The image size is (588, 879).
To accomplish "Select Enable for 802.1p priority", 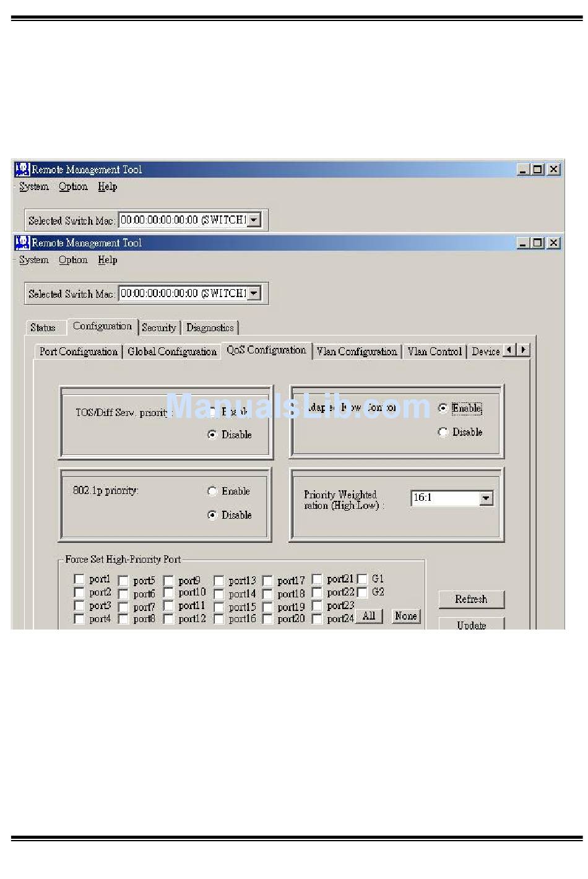I will pos(212,491).
